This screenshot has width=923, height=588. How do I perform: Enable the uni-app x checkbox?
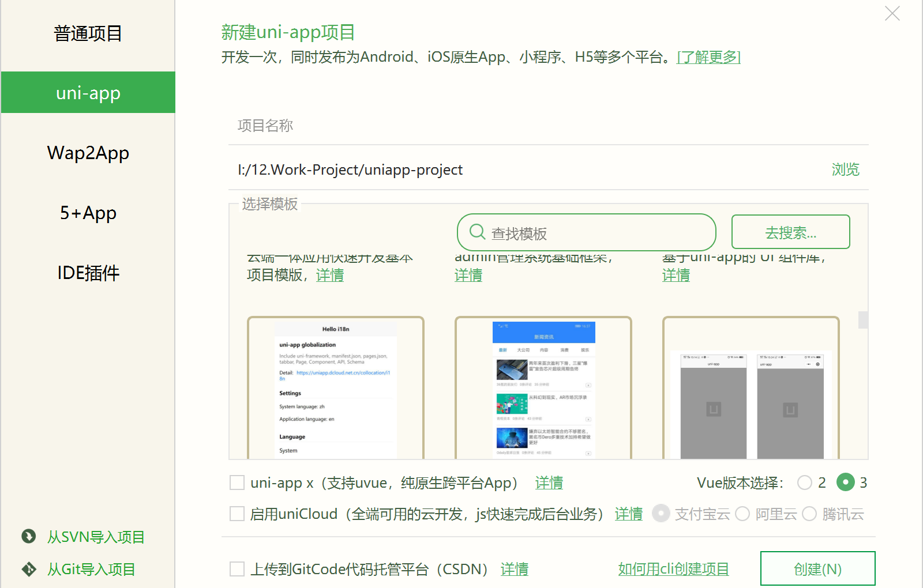pyautogui.click(x=237, y=483)
